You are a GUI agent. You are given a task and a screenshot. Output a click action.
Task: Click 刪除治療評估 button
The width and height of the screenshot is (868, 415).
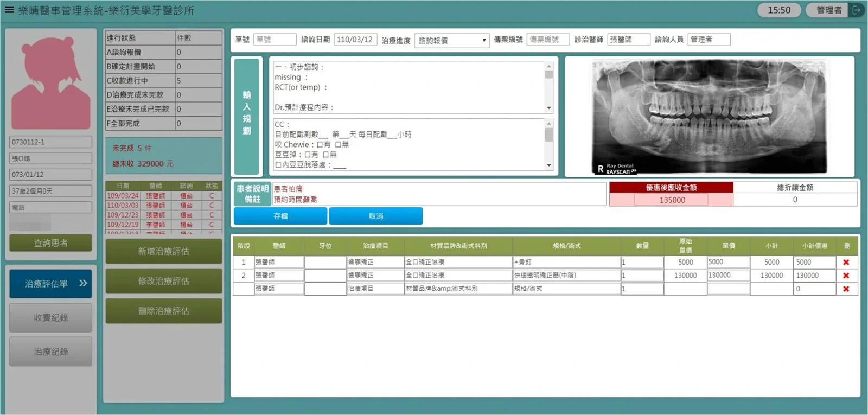[x=163, y=311]
